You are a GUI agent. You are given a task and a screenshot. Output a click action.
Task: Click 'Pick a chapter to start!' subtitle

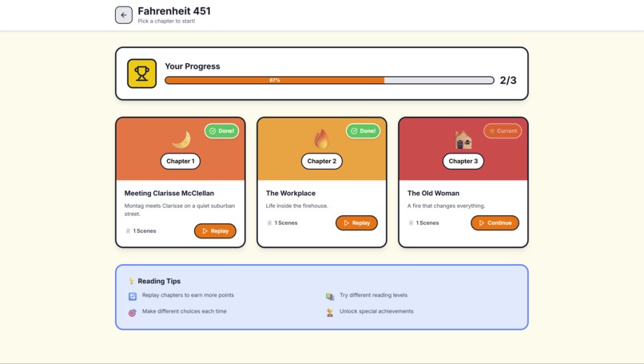166,21
